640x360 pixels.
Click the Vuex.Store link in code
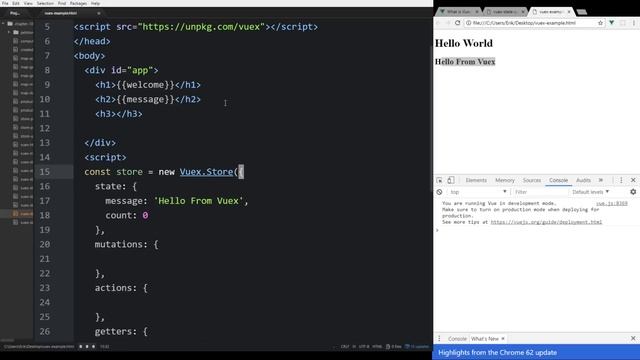pos(207,172)
